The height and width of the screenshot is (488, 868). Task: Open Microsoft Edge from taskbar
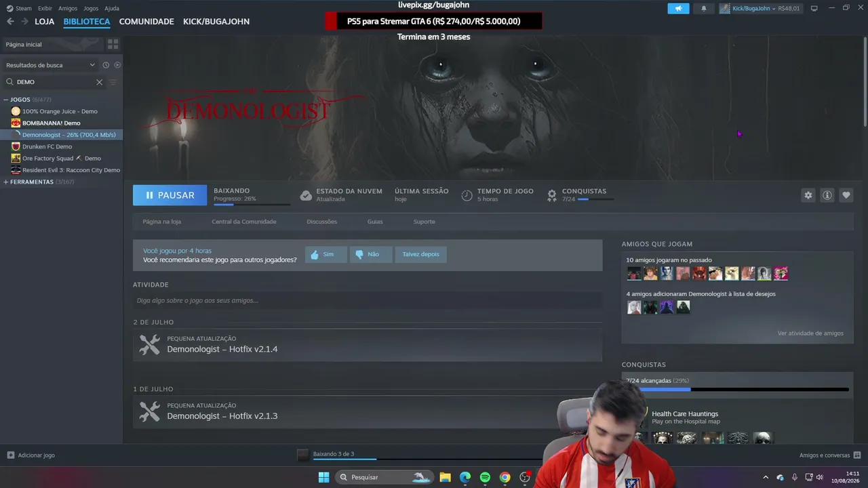tap(465, 477)
